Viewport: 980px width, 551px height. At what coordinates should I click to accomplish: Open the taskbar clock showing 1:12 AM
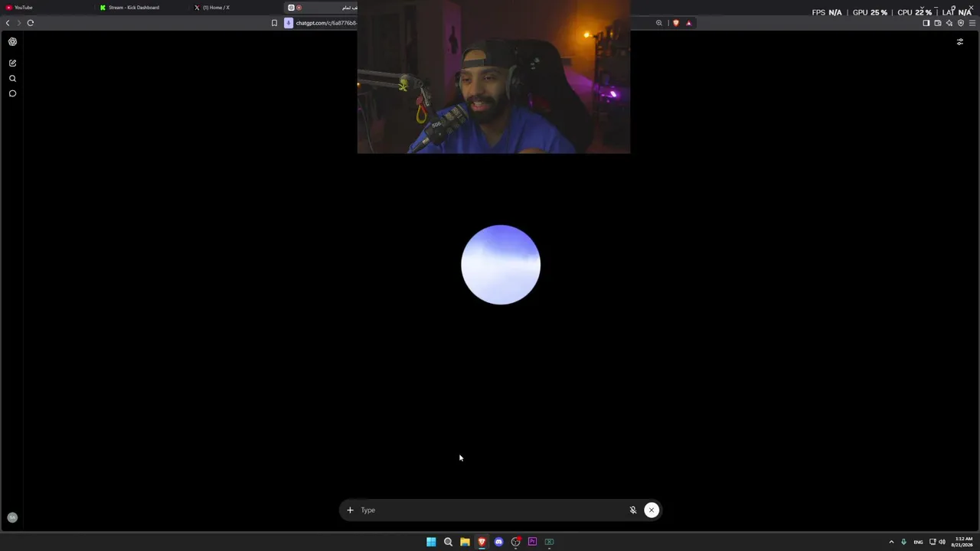(963, 542)
